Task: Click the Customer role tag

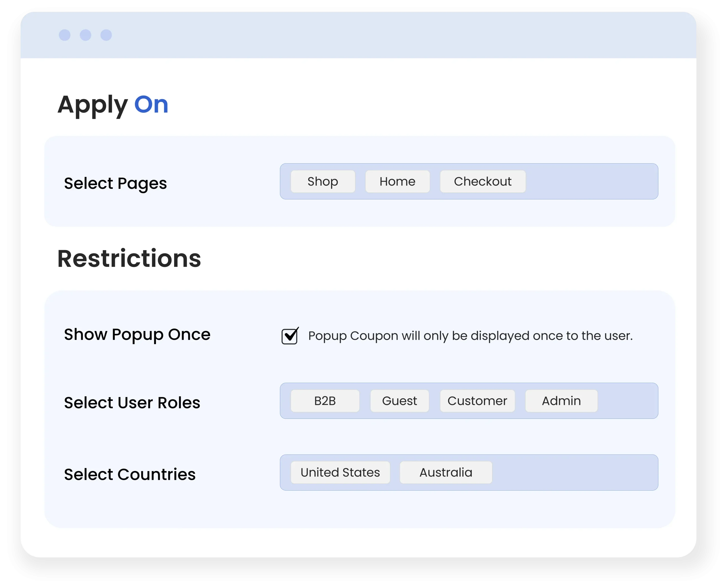Action: coord(477,401)
